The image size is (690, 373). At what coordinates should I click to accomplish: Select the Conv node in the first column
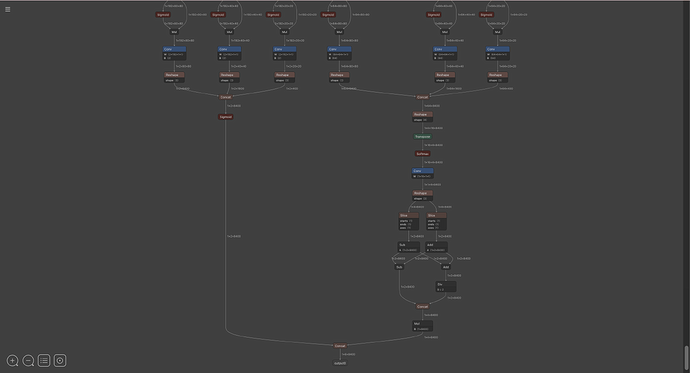point(174,54)
